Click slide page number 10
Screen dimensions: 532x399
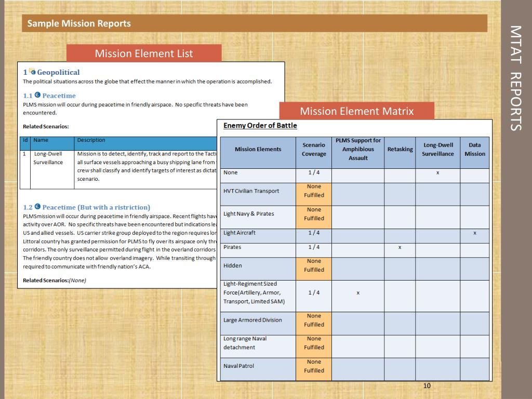pos(427,386)
